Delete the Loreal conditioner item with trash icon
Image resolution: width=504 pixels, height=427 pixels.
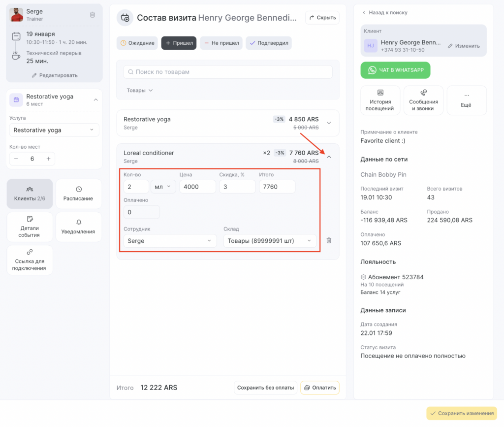[329, 240]
